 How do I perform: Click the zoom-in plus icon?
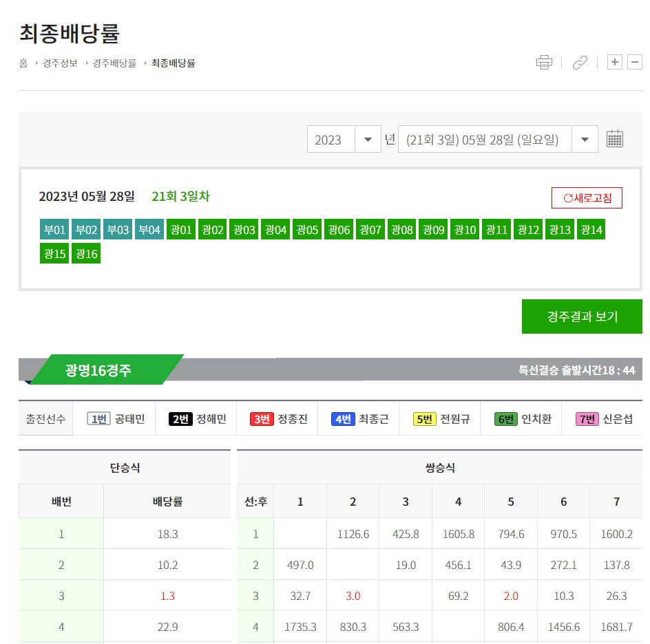click(614, 62)
